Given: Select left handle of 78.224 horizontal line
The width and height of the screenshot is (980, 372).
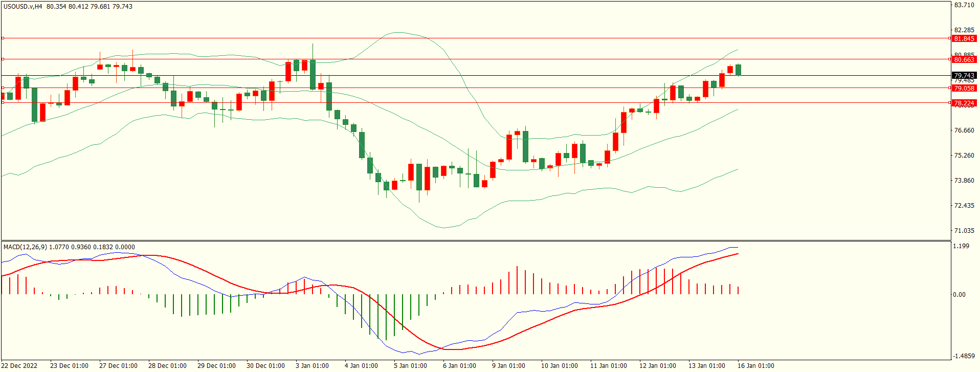Looking at the screenshot, I should point(3,103).
